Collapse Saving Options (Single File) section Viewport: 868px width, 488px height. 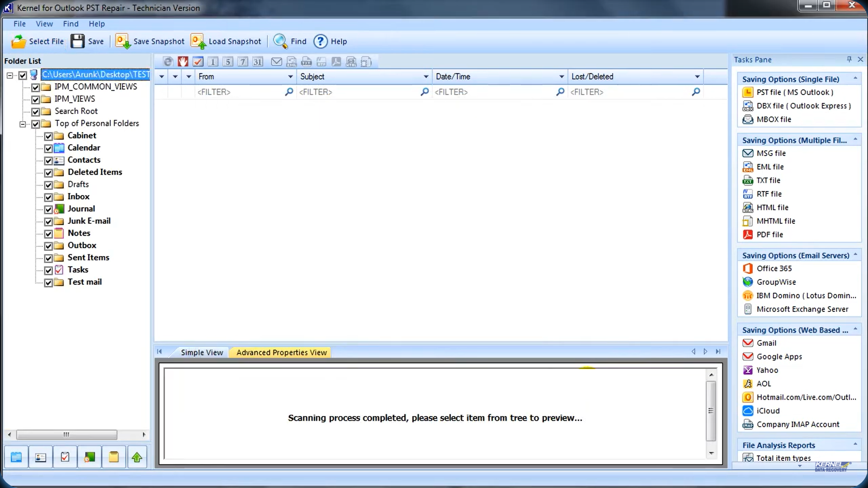tap(855, 79)
